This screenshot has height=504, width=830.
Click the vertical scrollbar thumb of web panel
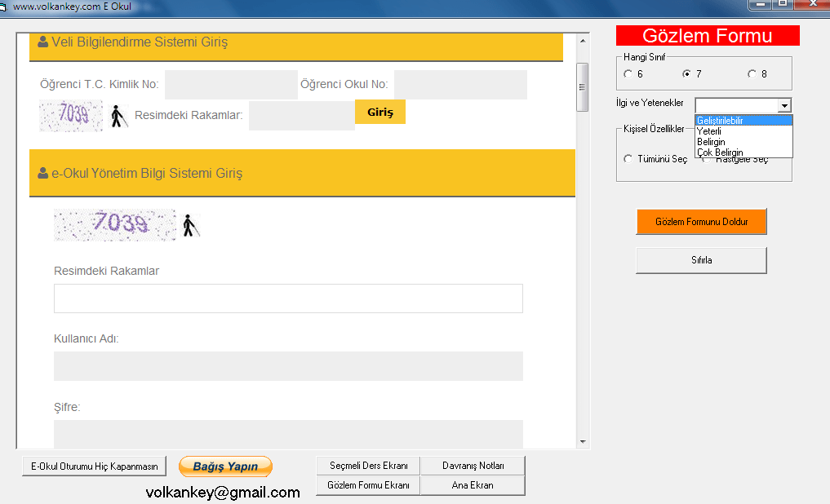point(583,87)
